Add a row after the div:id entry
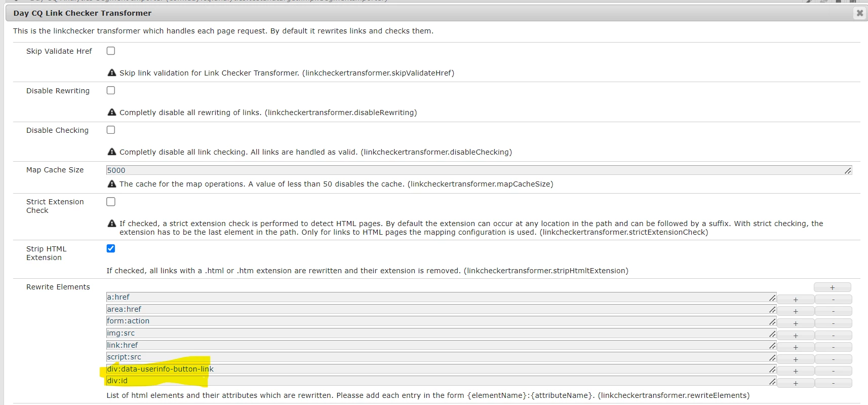 click(x=796, y=383)
